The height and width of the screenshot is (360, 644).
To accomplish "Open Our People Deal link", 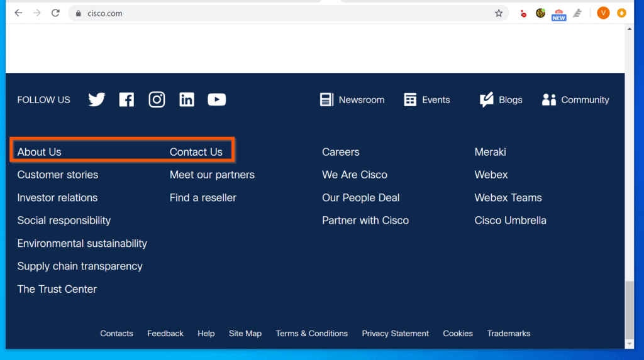I will pyautogui.click(x=360, y=197).
